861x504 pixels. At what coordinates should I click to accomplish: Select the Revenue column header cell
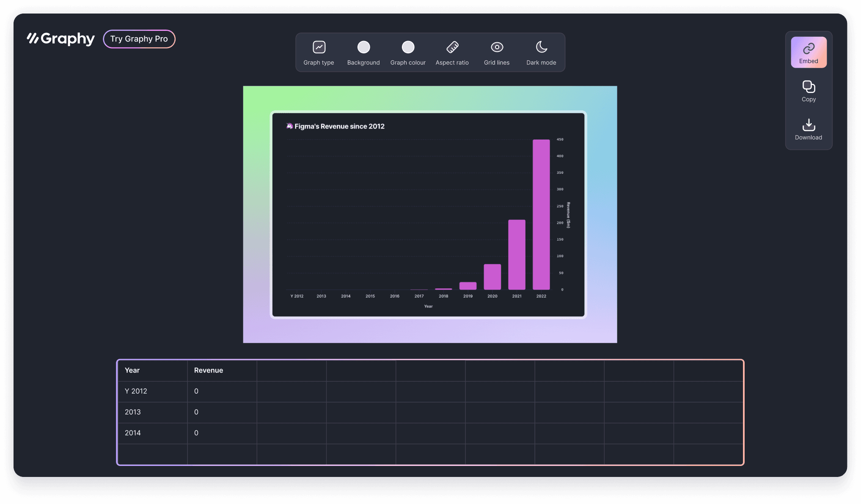pyautogui.click(x=222, y=370)
